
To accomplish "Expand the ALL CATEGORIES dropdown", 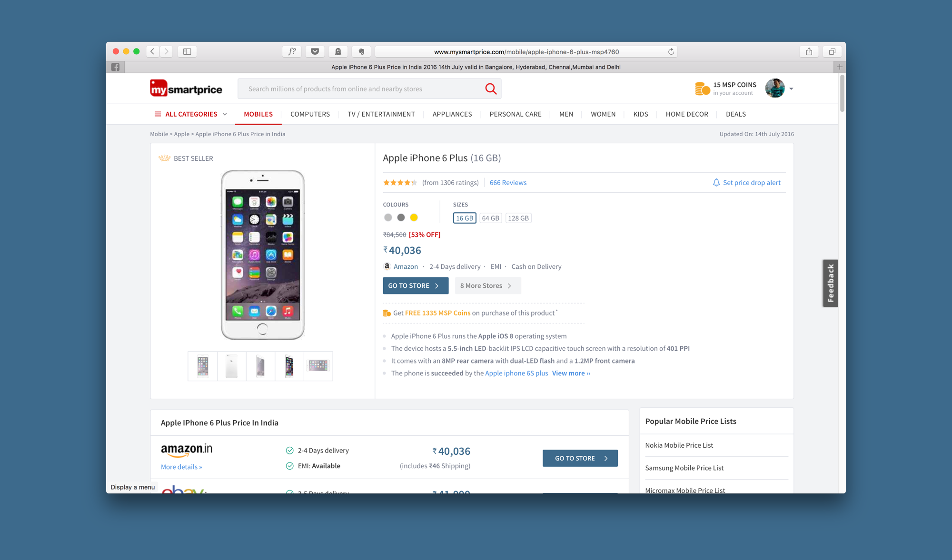I will 190,114.
